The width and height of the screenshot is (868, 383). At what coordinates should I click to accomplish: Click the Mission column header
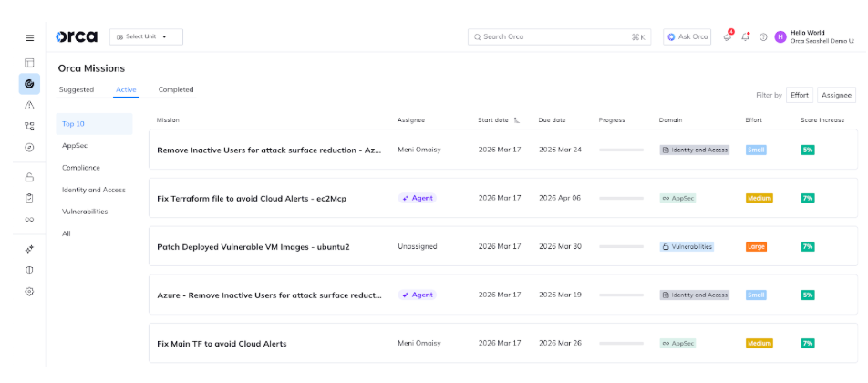(x=168, y=120)
